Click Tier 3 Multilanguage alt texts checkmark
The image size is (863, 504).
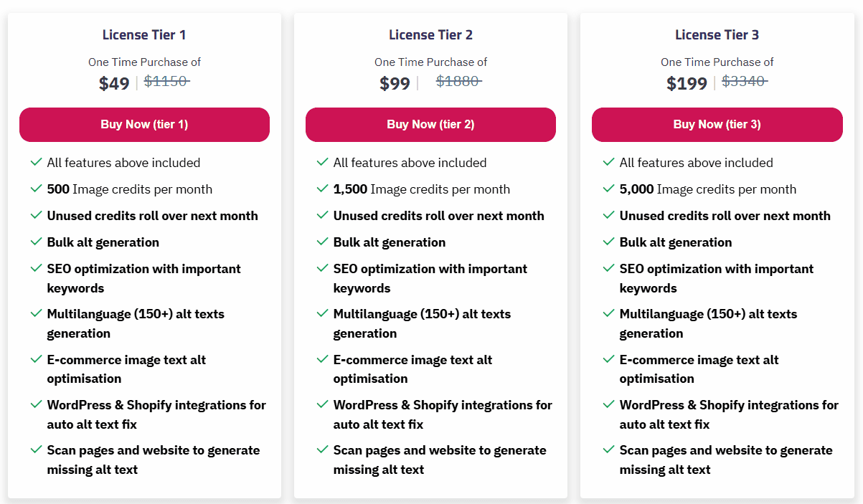pyautogui.click(x=608, y=313)
